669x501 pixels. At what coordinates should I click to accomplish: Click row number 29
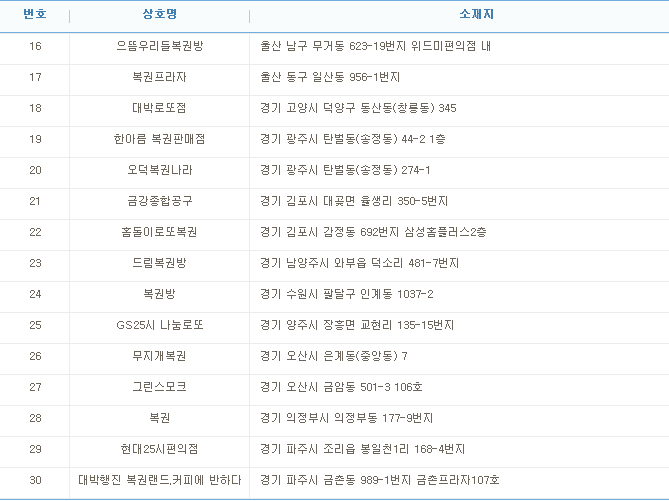click(35, 449)
